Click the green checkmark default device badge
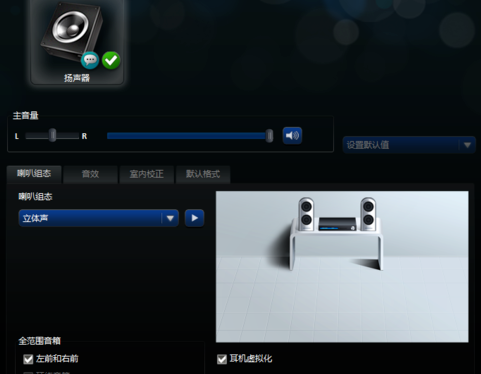The width and height of the screenshot is (481, 374). point(111,60)
